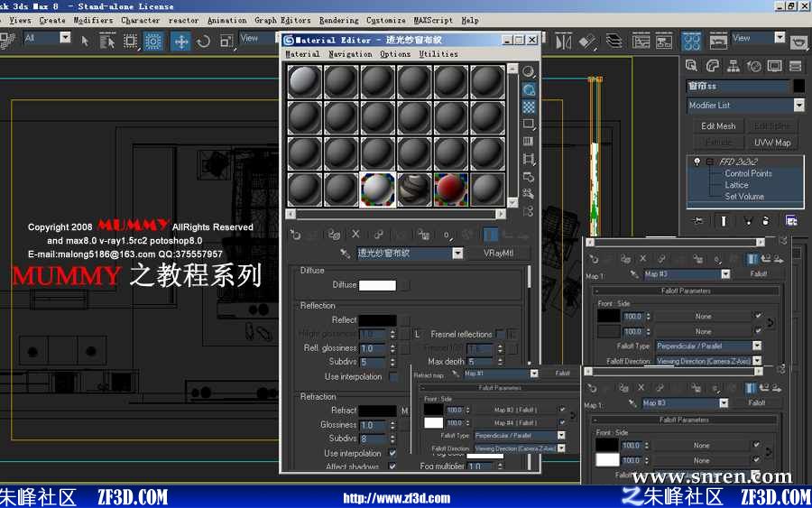Open the Graph Editors menu
Screen dimensions: 812x508
point(282,20)
